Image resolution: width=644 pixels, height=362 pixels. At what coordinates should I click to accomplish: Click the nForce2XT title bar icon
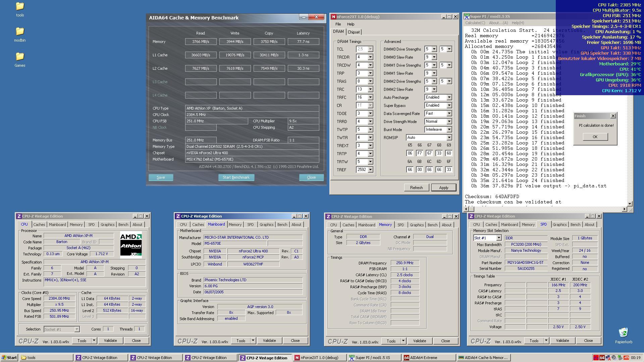click(333, 17)
